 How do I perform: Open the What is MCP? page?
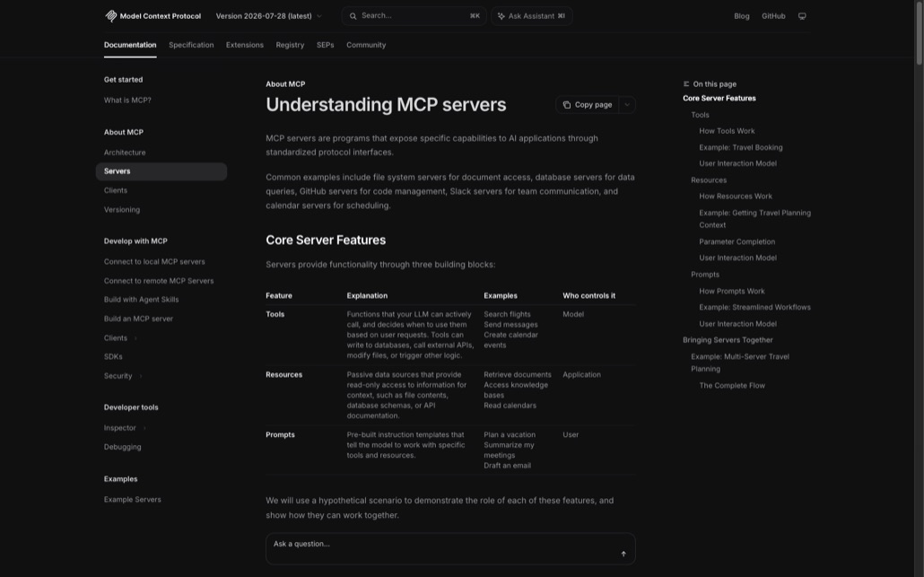[127, 101]
